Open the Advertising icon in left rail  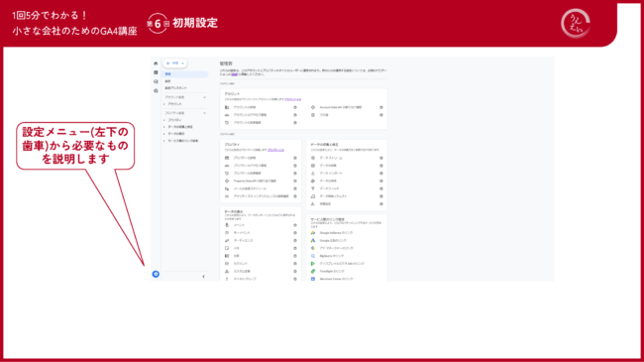click(156, 91)
